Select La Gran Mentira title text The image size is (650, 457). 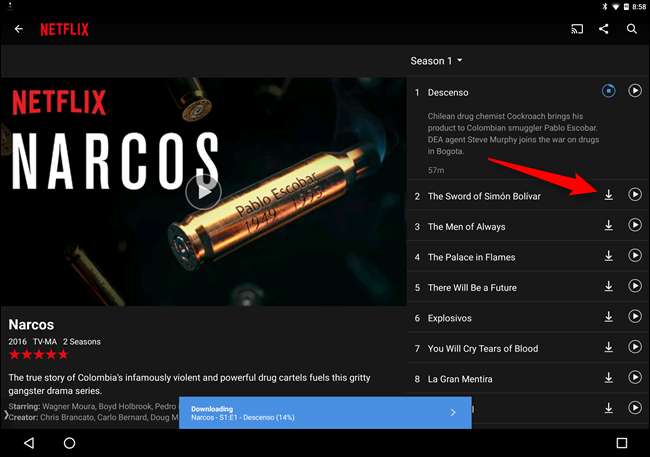coord(460,379)
